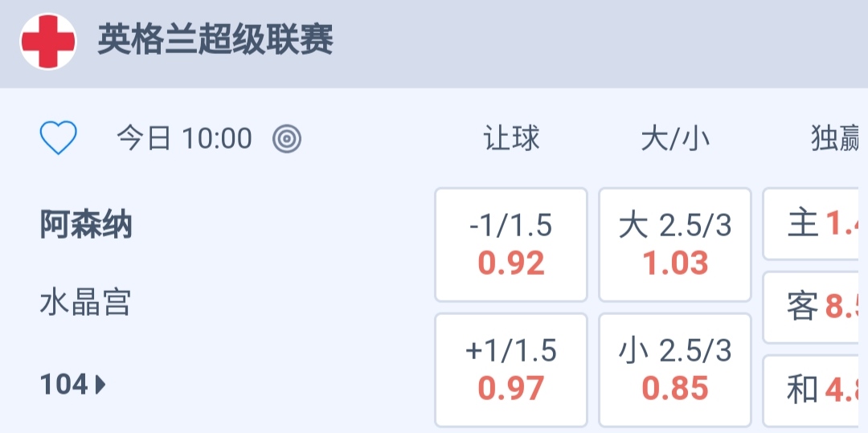Click the 今日 10:00 match time

pos(184,139)
